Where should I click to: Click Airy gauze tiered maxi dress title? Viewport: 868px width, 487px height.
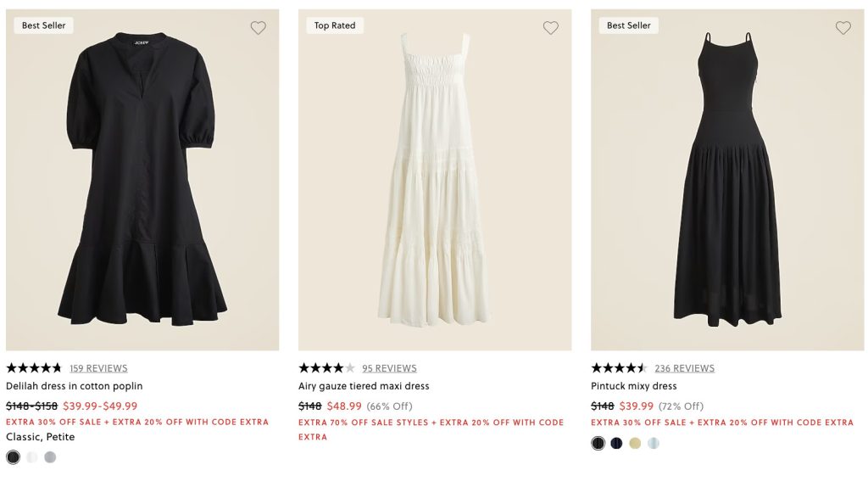(364, 386)
